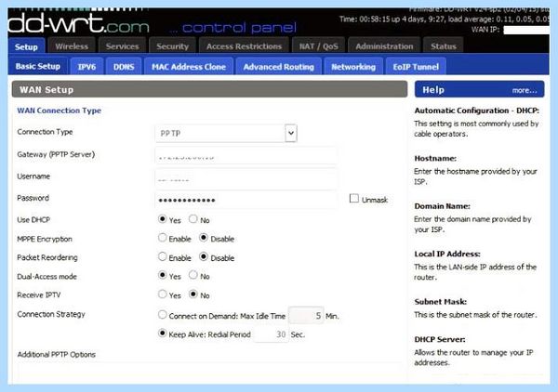The height and width of the screenshot is (392, 558).
Task: Go to MAC Address Clone sub-tab
Action: [189, 67]
